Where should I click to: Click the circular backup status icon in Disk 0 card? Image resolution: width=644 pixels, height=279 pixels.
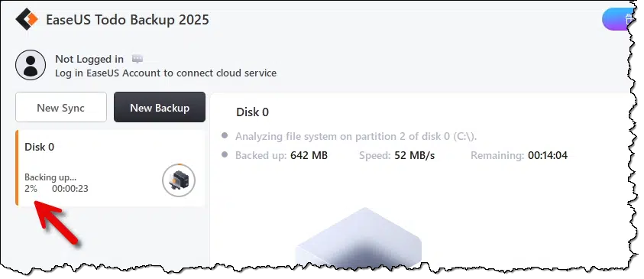click(179, 180)
